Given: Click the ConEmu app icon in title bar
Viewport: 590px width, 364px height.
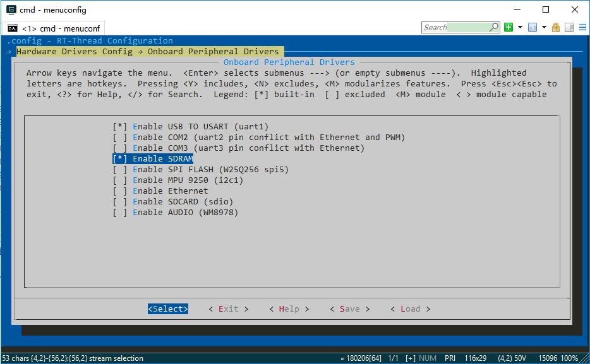Looking at the screenshot, I should pyautogui.click(x=11, y=9).
